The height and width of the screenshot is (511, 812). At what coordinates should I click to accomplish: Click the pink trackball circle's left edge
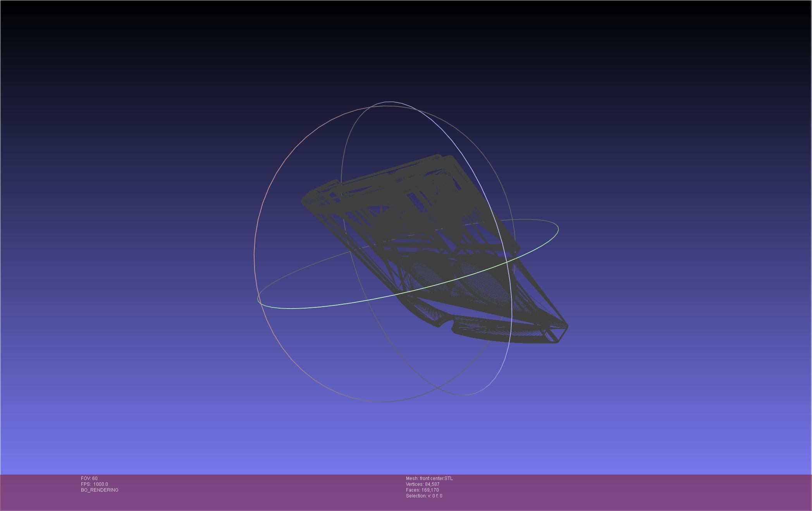(x=254, y=254)
